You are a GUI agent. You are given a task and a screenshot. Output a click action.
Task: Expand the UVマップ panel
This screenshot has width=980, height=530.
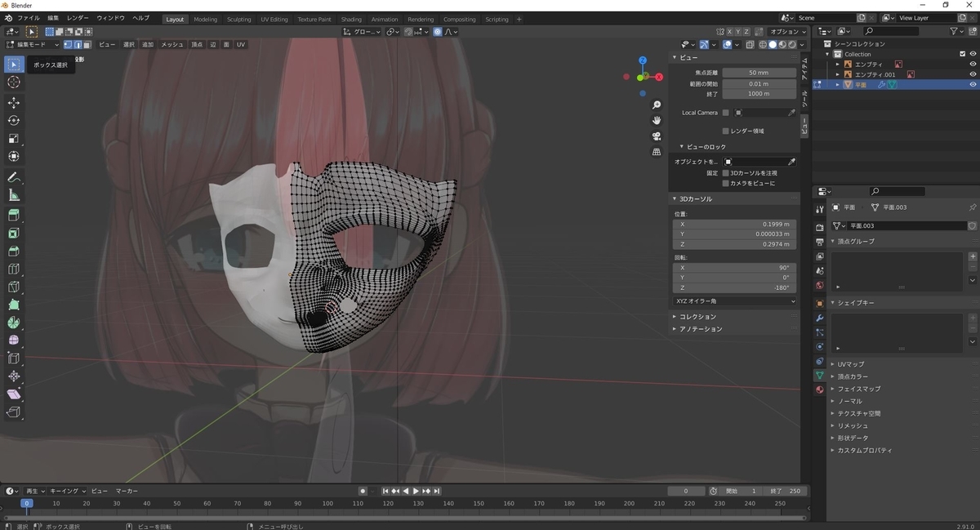click(x=851, y=364)
